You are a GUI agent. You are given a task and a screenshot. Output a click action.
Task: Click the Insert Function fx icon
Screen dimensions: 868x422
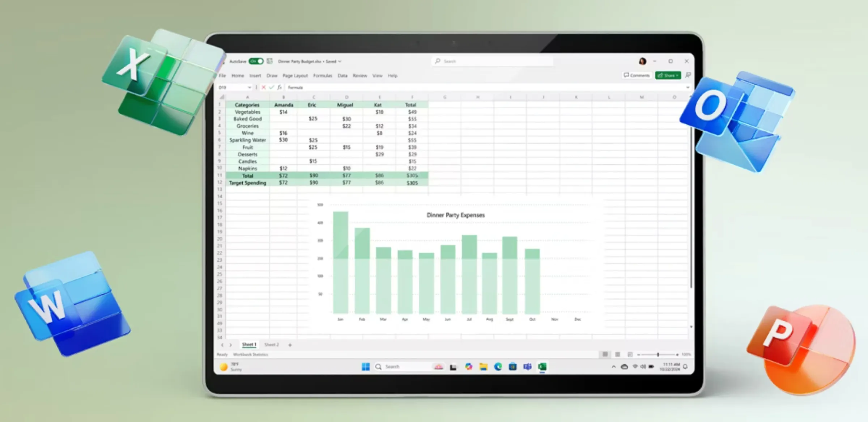click(279, 88)
